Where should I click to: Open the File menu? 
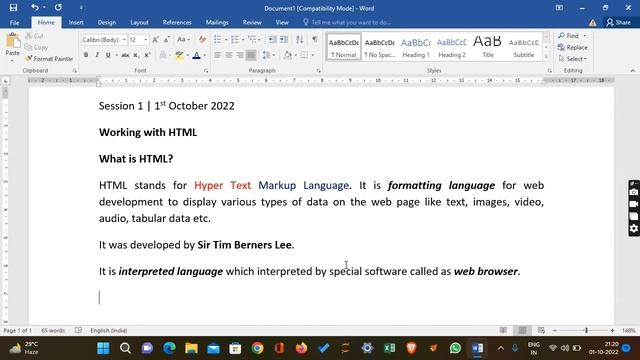pos(14,22)
